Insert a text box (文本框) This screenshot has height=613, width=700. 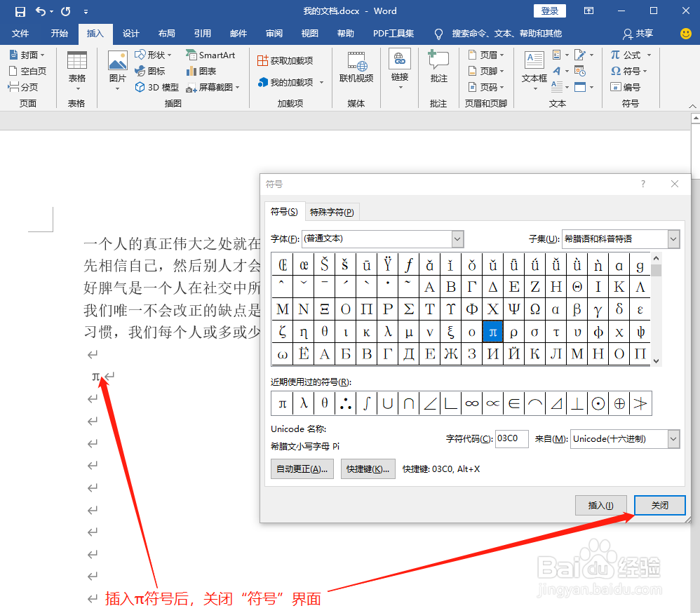pyautogui.click(x=534, y=72)
